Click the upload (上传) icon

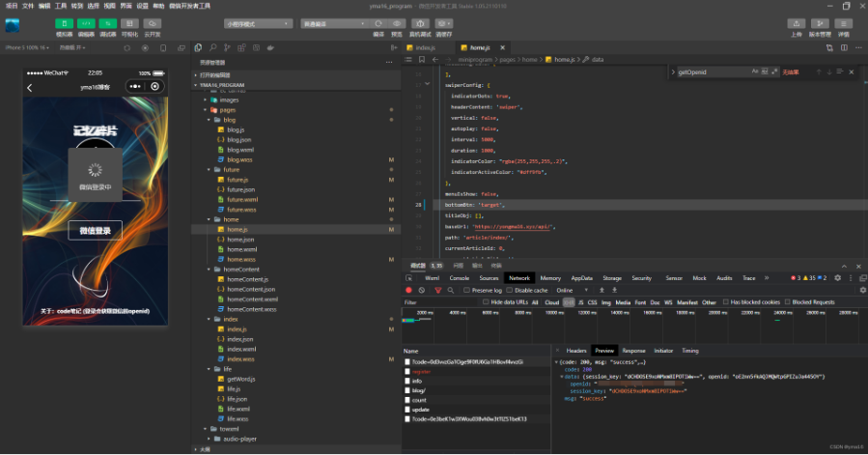796,23
